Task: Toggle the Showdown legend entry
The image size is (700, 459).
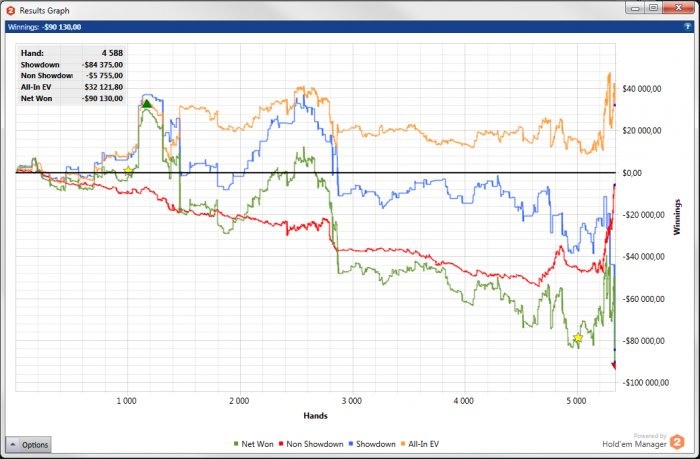Action: click(372, 444)
